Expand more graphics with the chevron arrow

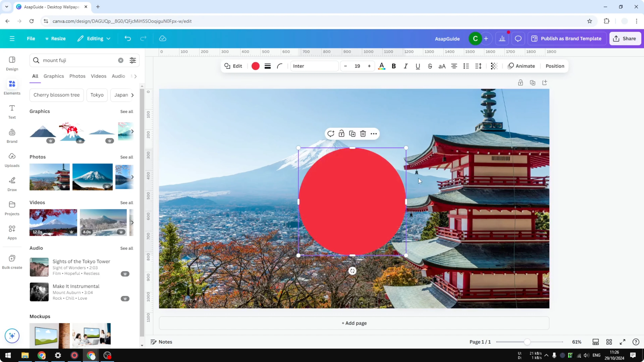coord(132,131)
